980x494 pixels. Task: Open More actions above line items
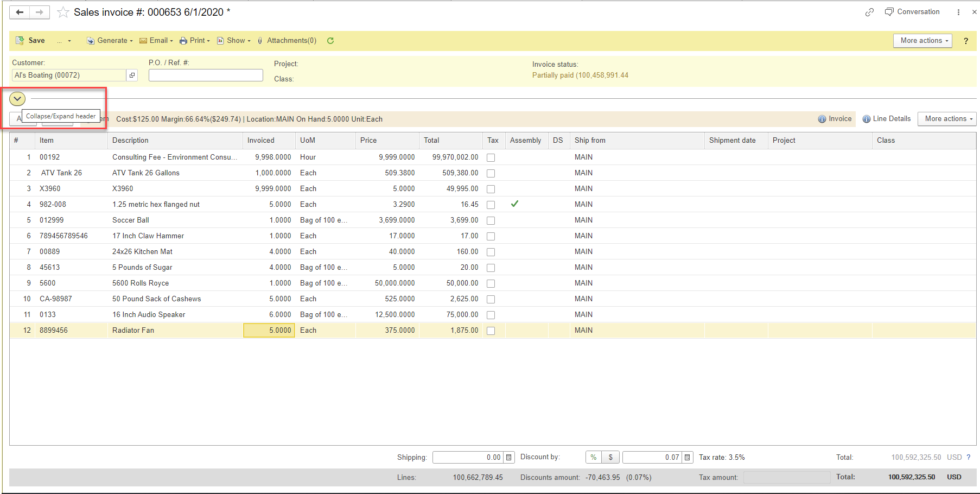coord(947,119)
